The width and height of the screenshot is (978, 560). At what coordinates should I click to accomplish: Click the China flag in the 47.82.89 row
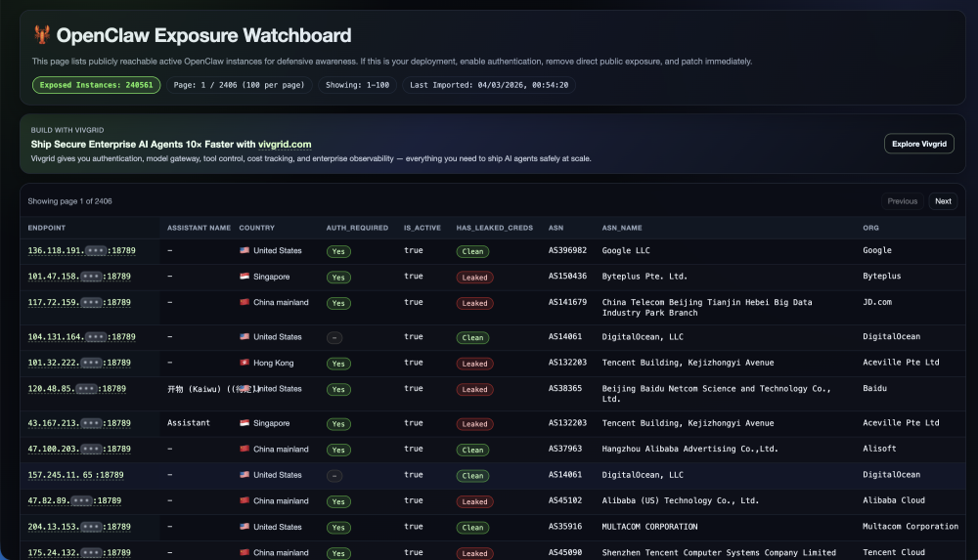(244, 500)
